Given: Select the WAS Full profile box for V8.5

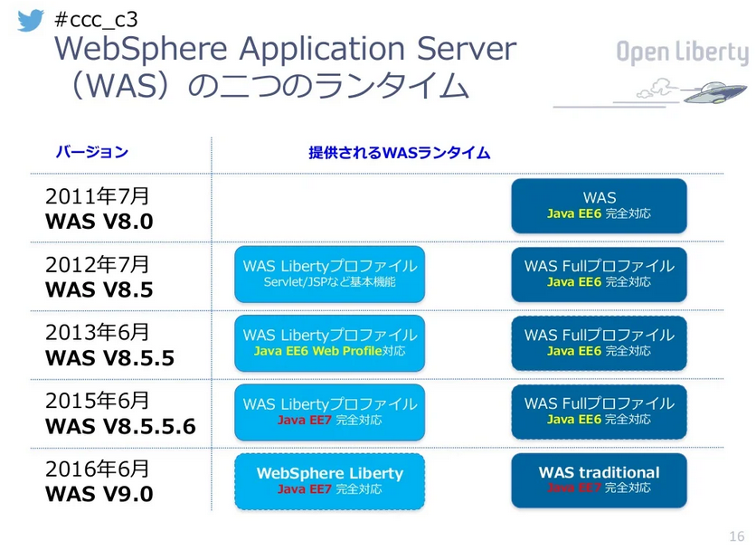Looking at the screenshot, I should point(599,274).
